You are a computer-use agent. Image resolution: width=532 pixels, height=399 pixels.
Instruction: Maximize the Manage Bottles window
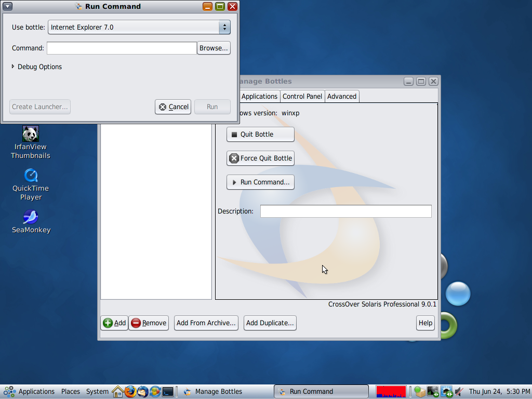pyautogui.click(x=421, y=82)
